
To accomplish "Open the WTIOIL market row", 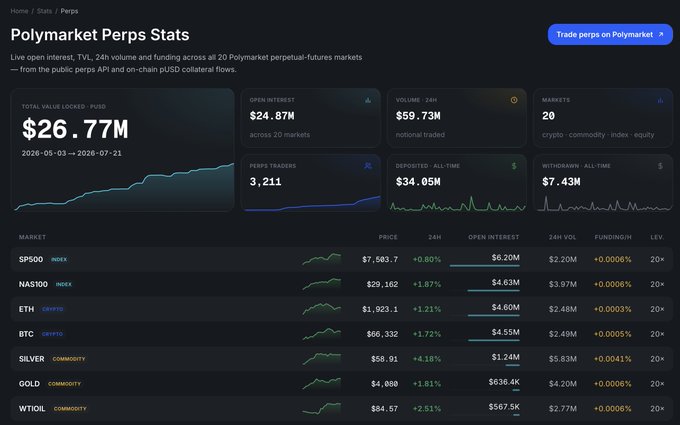I will 342,409.
